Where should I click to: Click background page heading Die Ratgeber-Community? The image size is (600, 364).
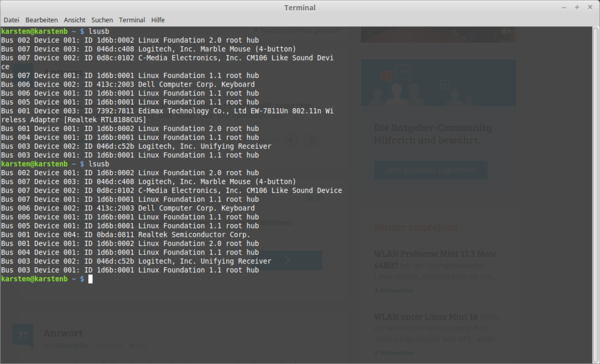coord(433,127)
